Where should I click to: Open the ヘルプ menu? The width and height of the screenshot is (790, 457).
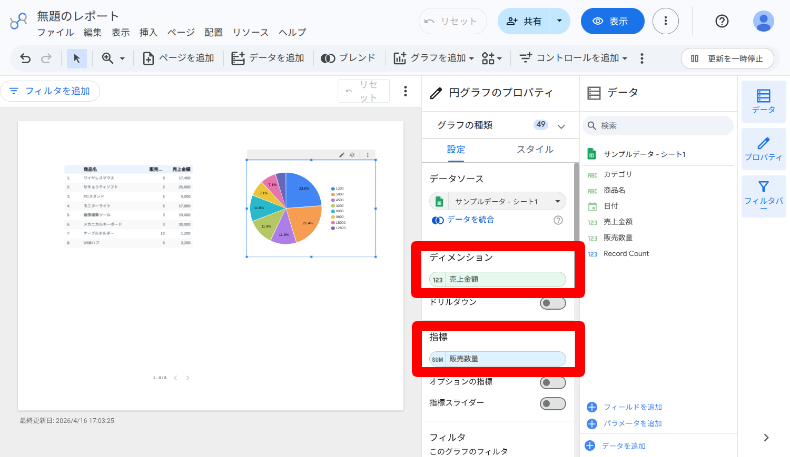click(292, 33)
